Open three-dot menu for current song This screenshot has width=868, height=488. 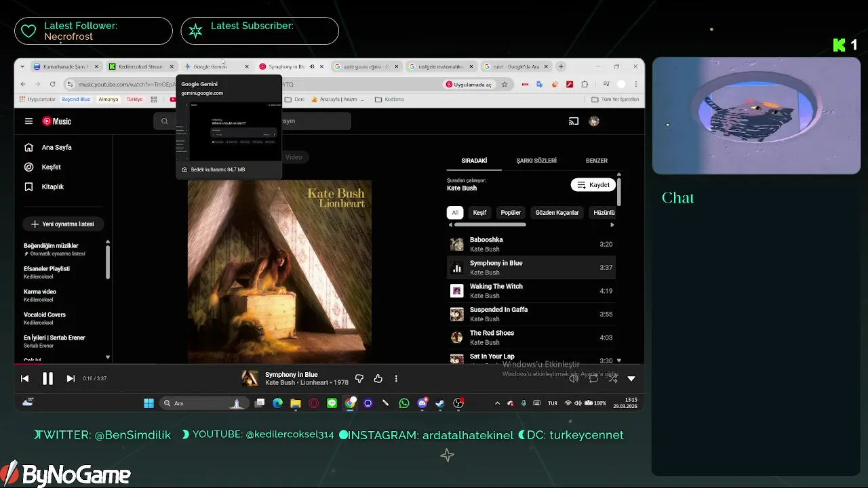click(396, 379)
